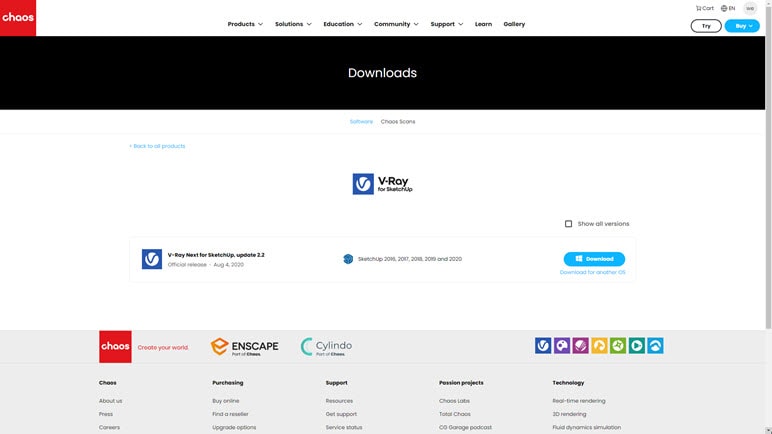
Task: Click scrollbar up arrow
Action: coord(769,3)
